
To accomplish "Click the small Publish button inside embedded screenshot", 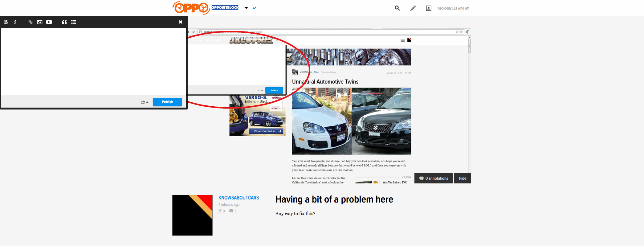I will 274,90.
